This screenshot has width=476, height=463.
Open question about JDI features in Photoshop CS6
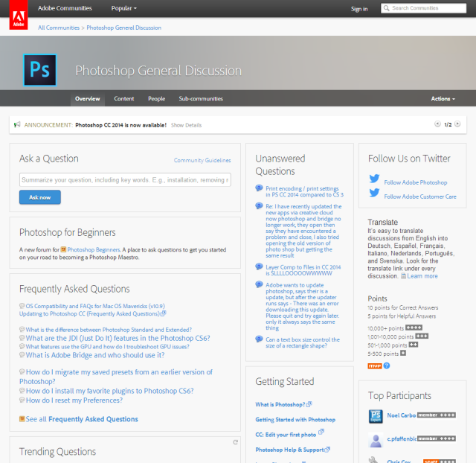(x=118, y=338)
